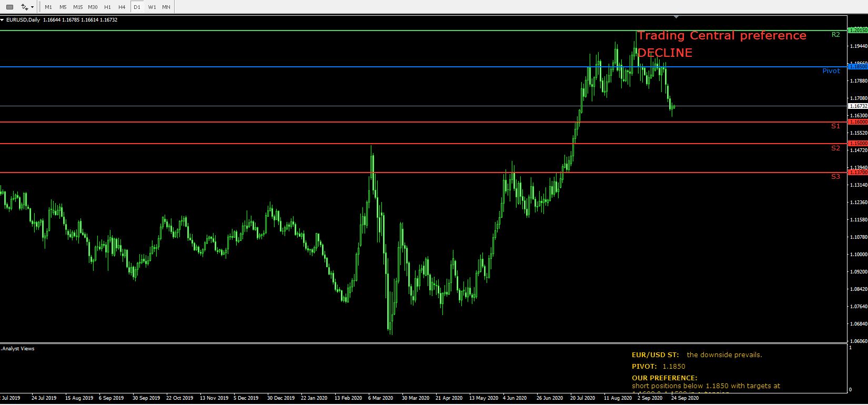Change chart period to H4

(122, 7)
